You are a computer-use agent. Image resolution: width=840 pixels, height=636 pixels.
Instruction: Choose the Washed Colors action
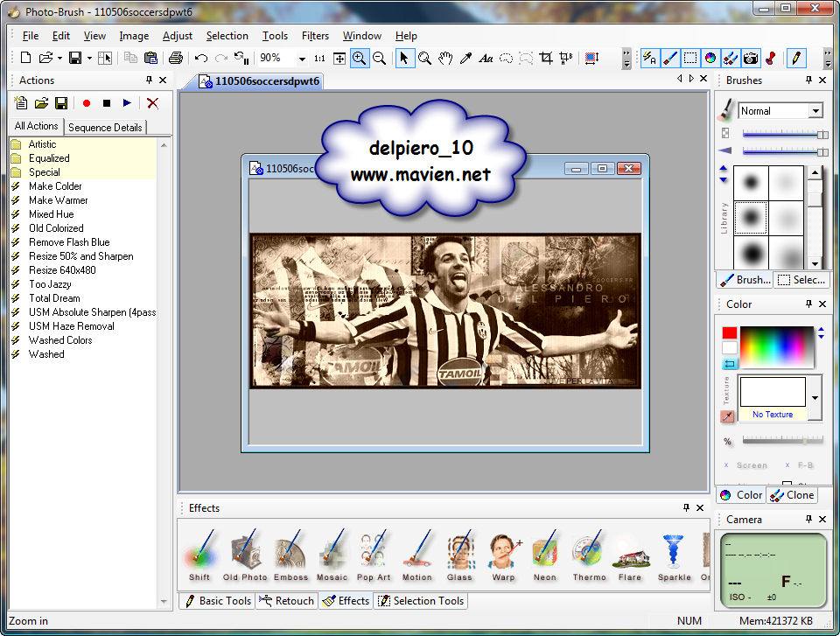pos(60,339)
